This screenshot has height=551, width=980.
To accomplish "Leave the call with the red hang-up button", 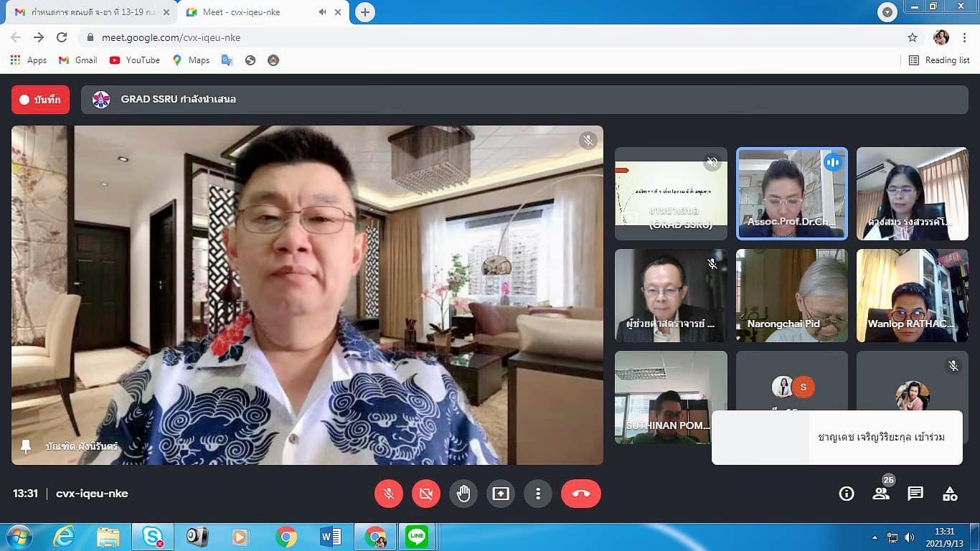I will [580, 494].
